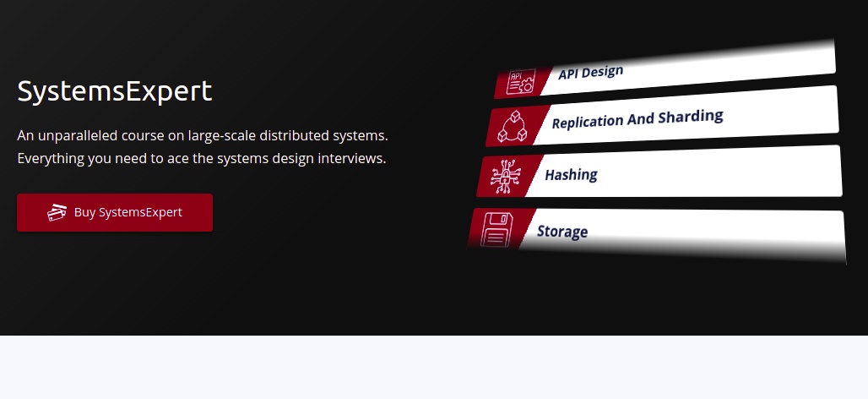Select the API Design icon
Screen dimensions: 868x399
pyautogui.click(x=521, y=82)
